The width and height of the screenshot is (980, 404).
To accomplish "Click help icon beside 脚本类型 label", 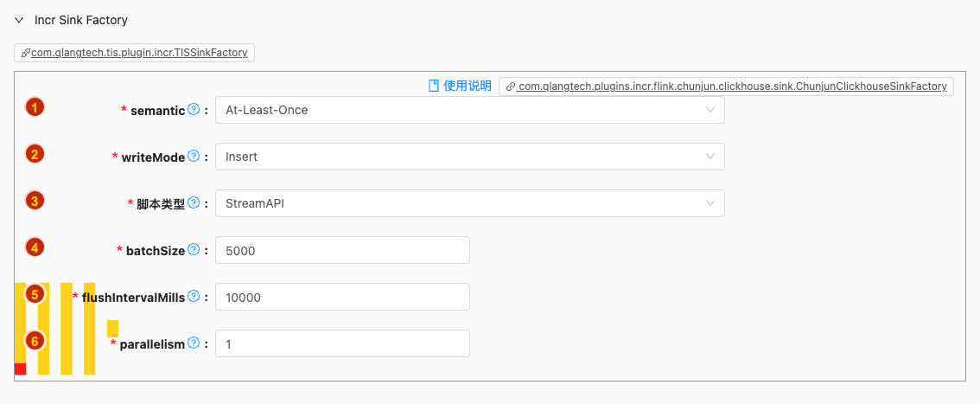I will 194,203.
